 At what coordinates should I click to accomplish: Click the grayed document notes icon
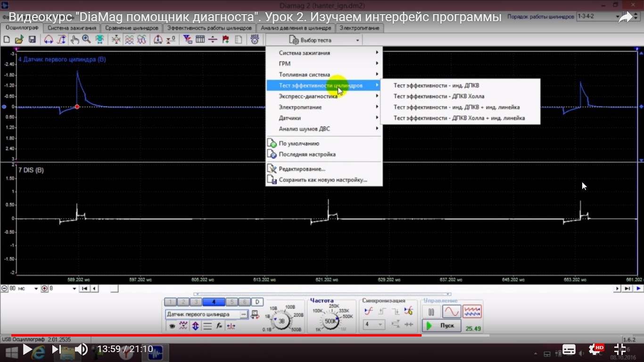pos(238,40)
